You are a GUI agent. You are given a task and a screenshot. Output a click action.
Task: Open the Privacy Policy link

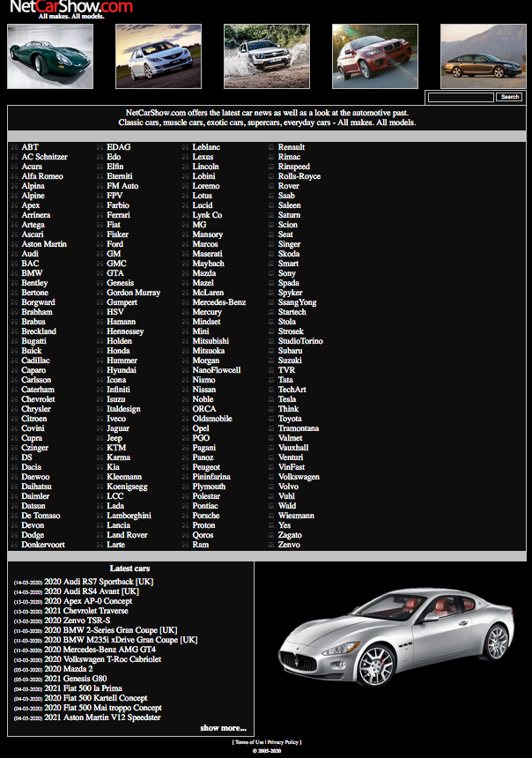283,742
